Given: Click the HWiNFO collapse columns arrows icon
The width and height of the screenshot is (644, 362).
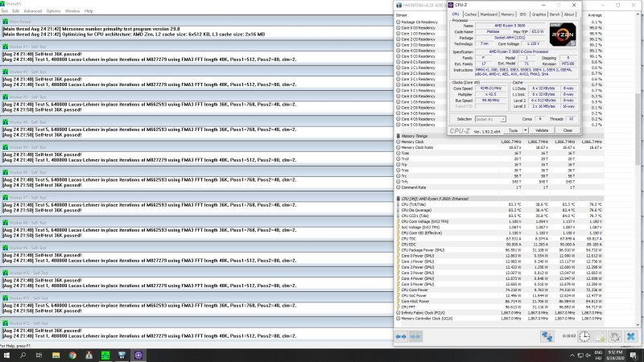Looking at the screenshot, I should pos(415,336).
